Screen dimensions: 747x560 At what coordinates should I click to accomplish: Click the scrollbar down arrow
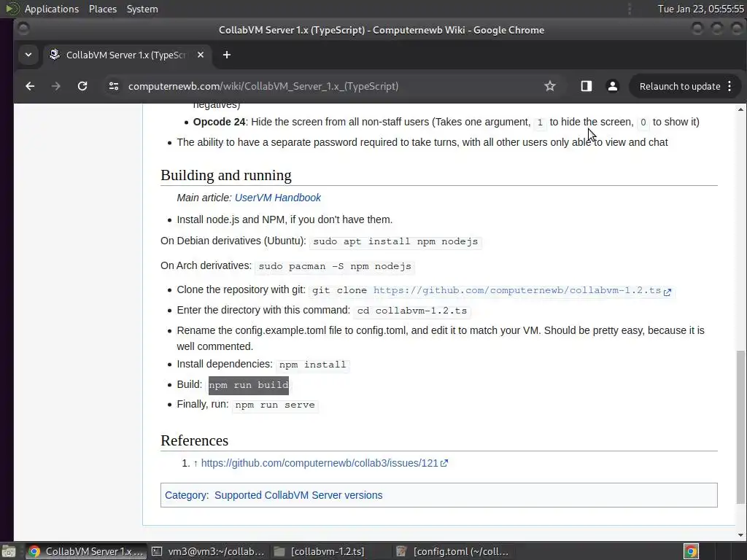(740, 535)
